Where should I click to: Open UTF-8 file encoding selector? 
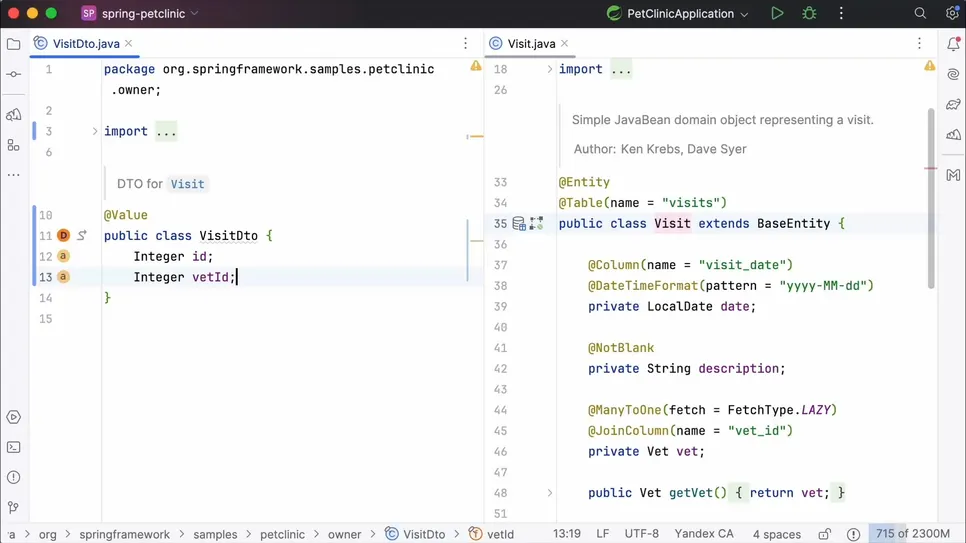point(641,534)
